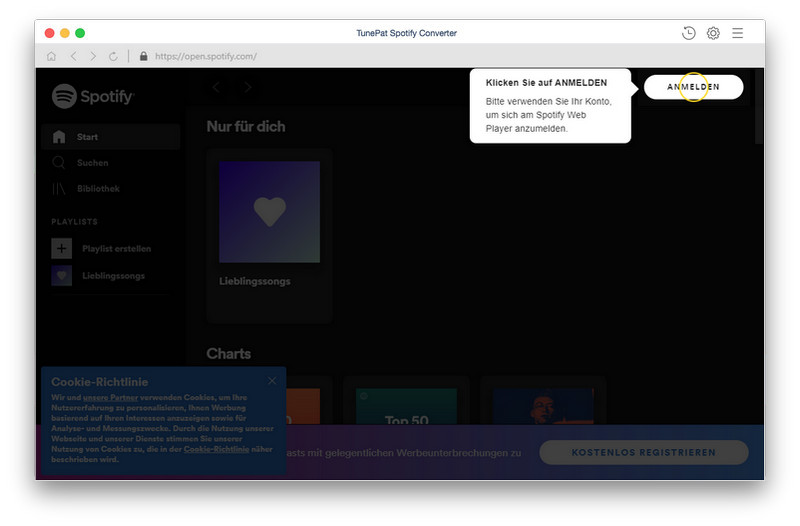Click the Spotify logo
The width and height of the screenshot is (800, 526).
(x=93, y=96)
